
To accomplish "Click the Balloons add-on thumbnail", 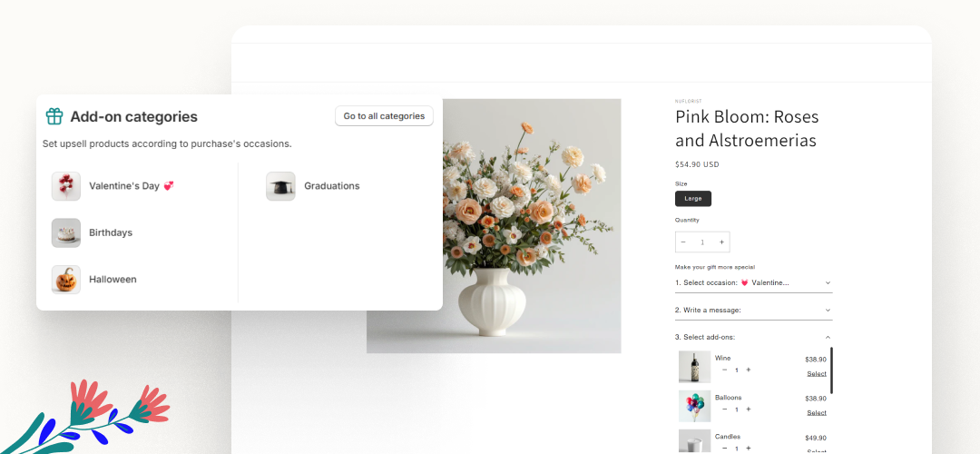I will point(694,406).
